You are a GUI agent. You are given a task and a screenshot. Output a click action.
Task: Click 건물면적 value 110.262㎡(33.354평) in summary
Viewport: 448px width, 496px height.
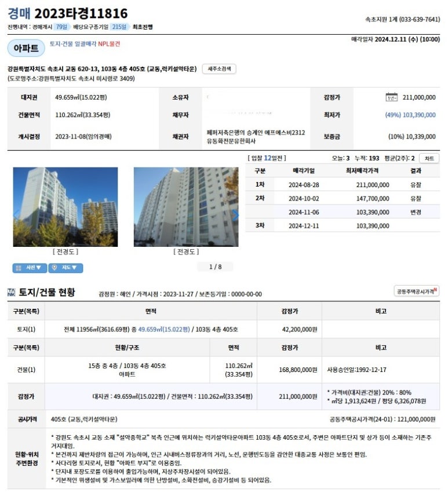click(x=82, y=115)
